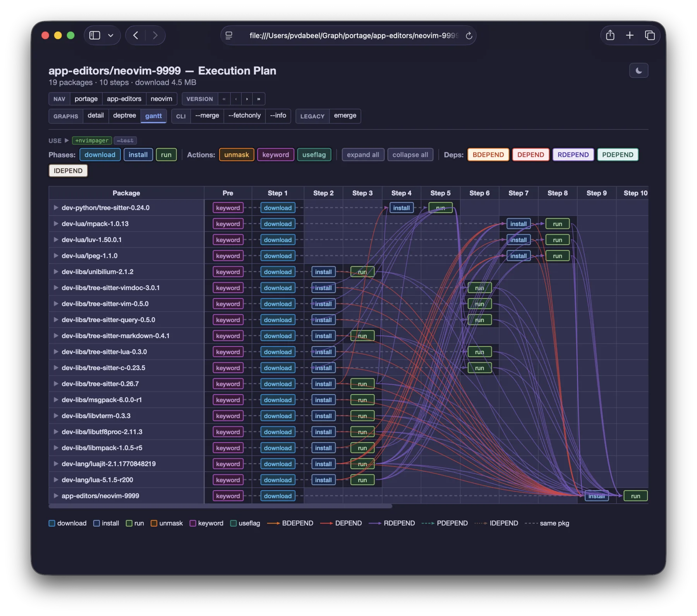Expand the app-editors/neovim-9999 row
Viewport: 697px width, 616px height.
click(56, 496)
